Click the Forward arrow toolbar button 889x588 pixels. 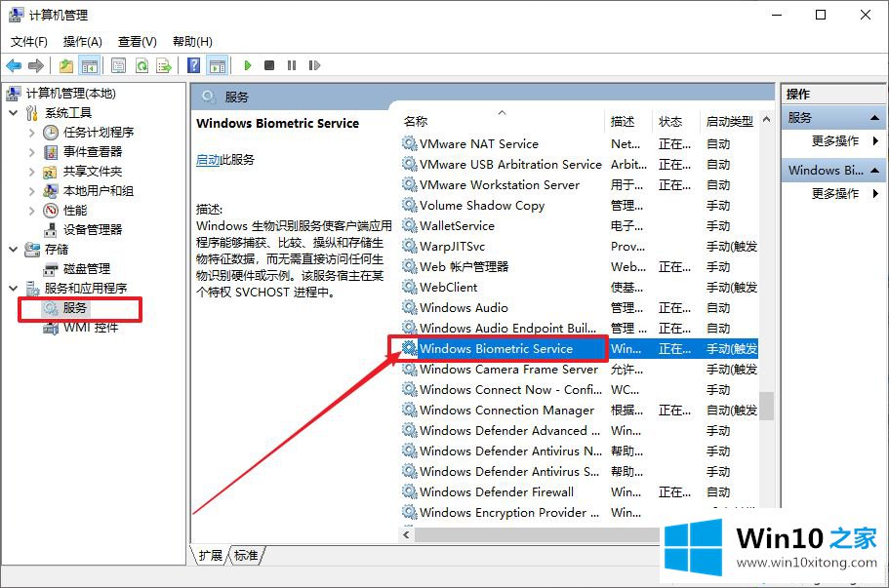pos(36,65)
